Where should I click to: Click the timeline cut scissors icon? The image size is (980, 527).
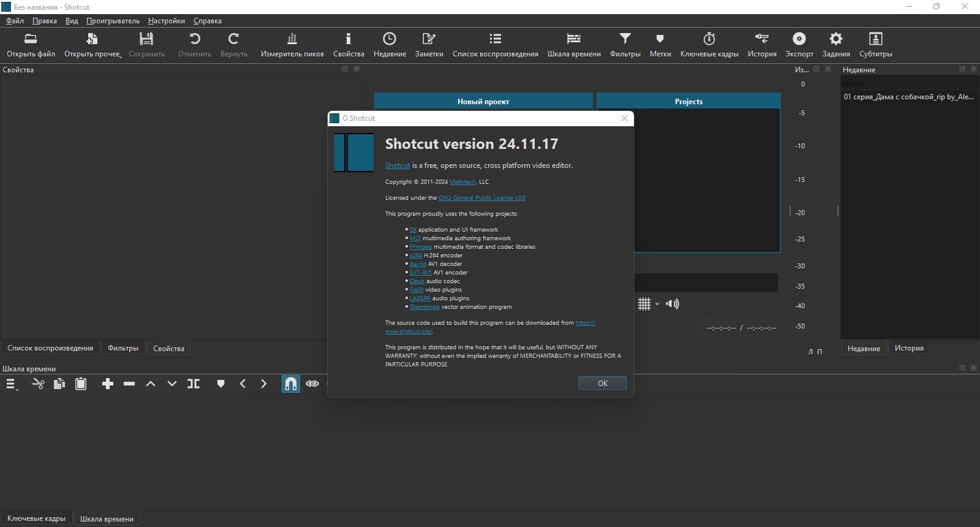coord(38,384)
